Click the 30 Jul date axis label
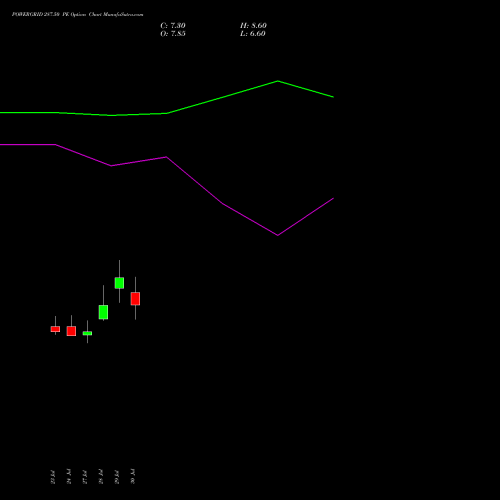This screenshot has width=500, height=500. 133,477
